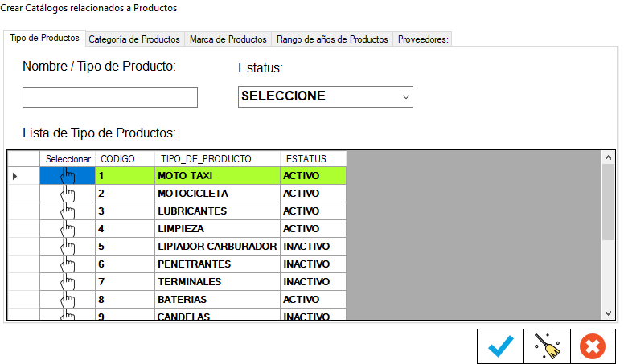The height and width of the screenshot is (364, 624).
Task: Click the hand select icon for MOTOCICLETA
Action: coord(68,194)
